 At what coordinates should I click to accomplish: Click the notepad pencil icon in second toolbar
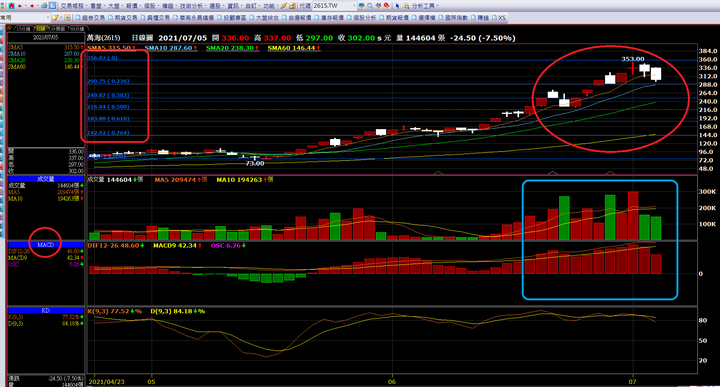tap(55, 17)
